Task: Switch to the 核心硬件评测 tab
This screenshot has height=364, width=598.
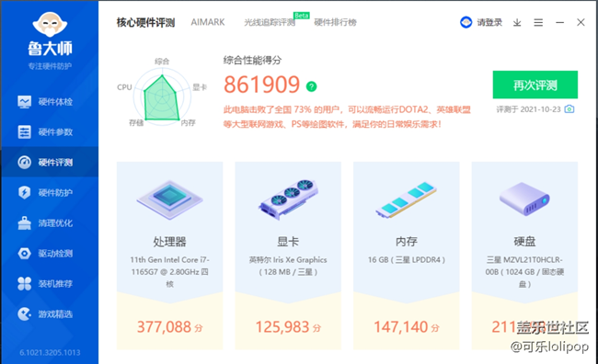Action: [x=145, y=23]
